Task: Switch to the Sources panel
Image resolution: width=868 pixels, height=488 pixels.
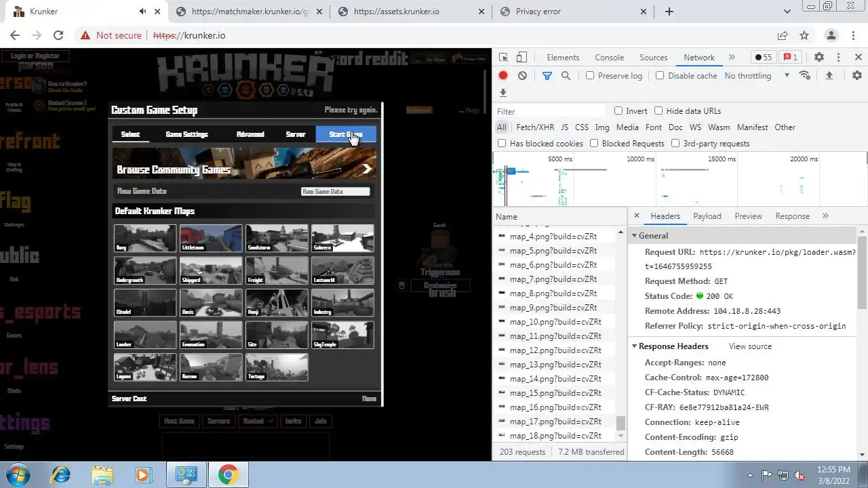Action: (x=654, y=58)
